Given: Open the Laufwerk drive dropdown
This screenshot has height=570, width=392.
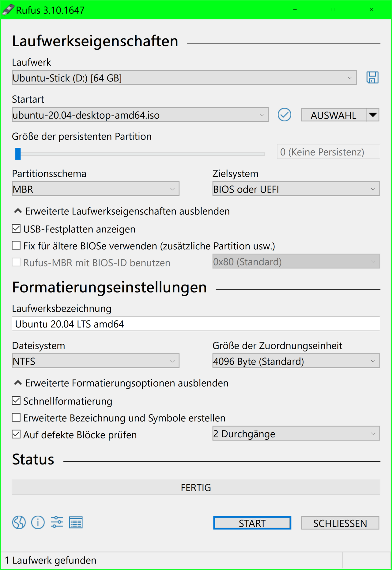Looking at the screenshot, I should [184, 78].
